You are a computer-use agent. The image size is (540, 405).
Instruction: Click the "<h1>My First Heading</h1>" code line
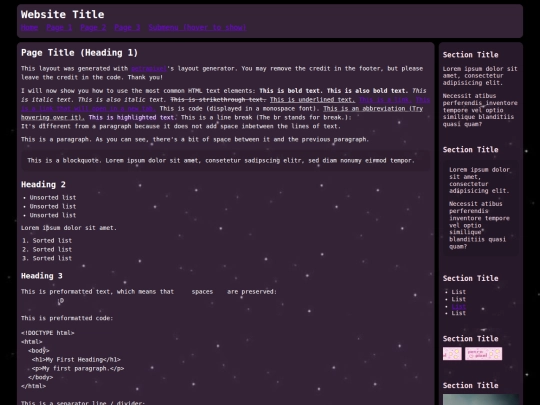pos(76,360)
